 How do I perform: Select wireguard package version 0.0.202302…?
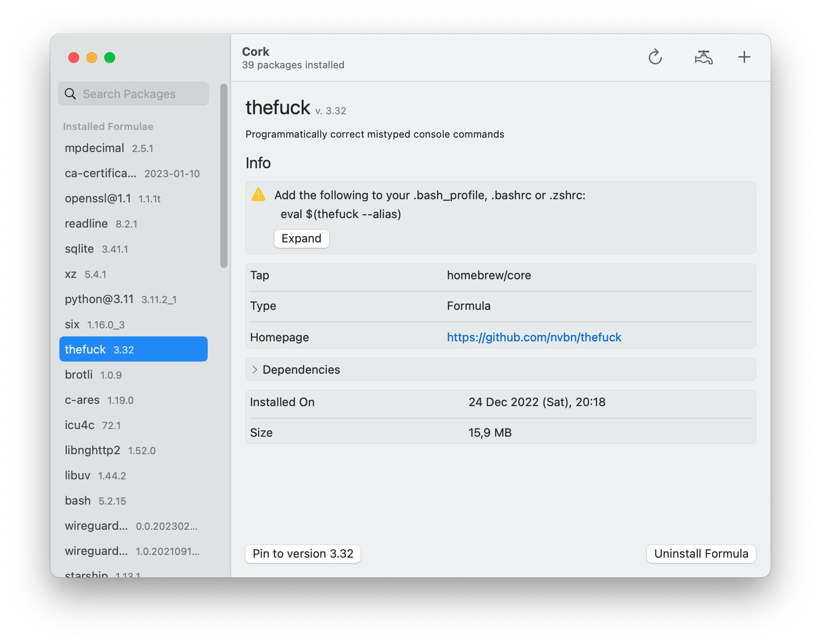(134, 526)
